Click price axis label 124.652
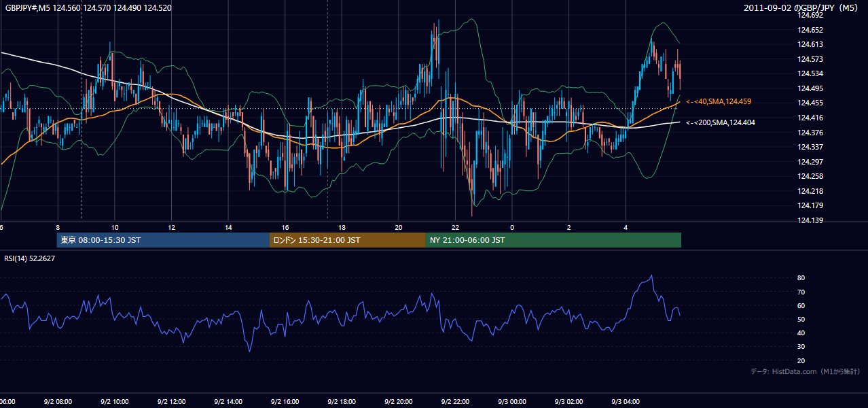 [x=810, y=30]
